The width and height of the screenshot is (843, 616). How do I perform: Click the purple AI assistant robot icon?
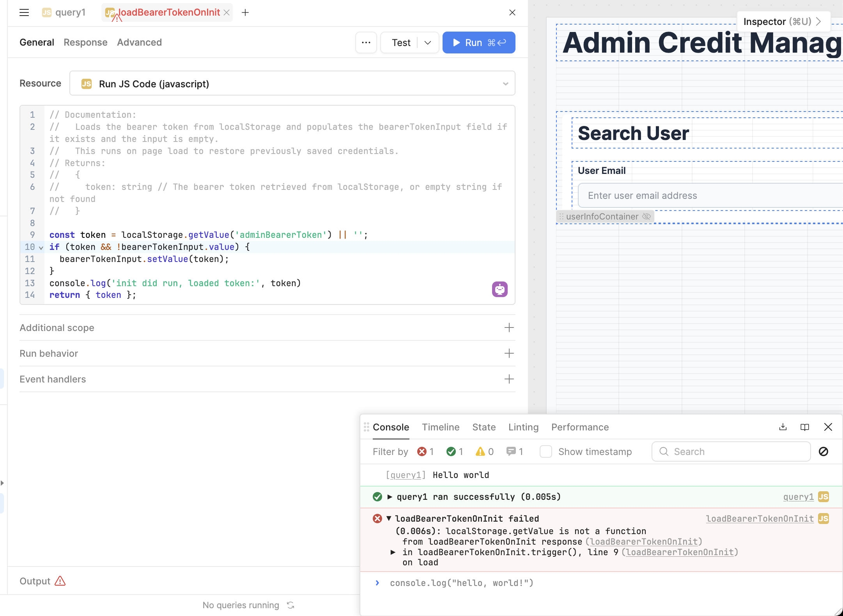point(499,289)
